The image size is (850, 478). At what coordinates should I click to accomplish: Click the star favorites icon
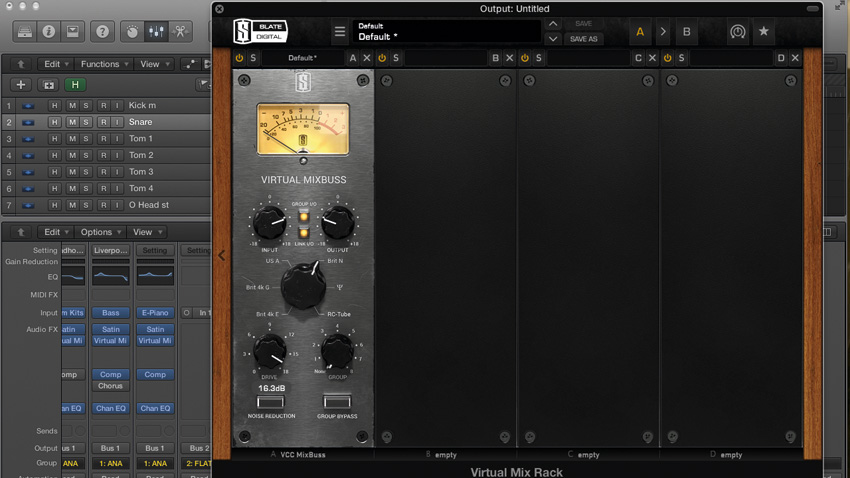763,31
